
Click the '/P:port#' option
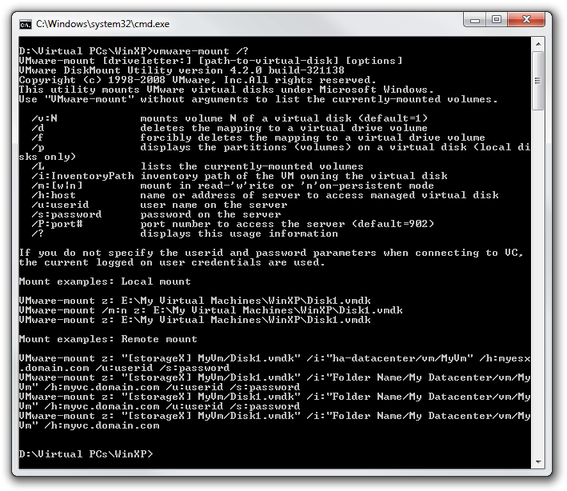[x=57, y=224]
